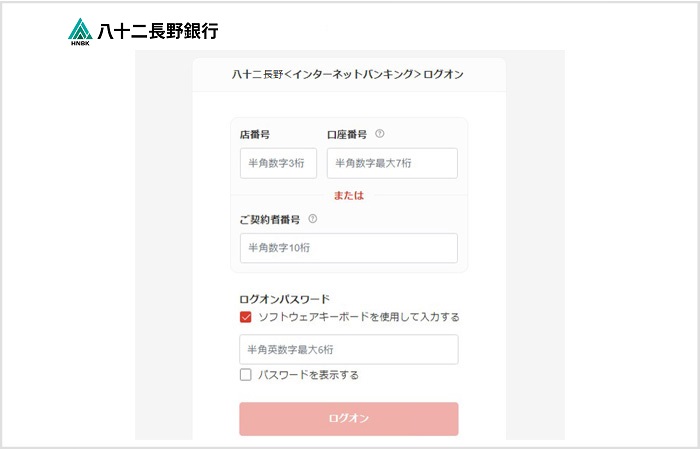Click the 八十二長野銀行 bank name
The image size is (700, 450).
coord(158,30)
